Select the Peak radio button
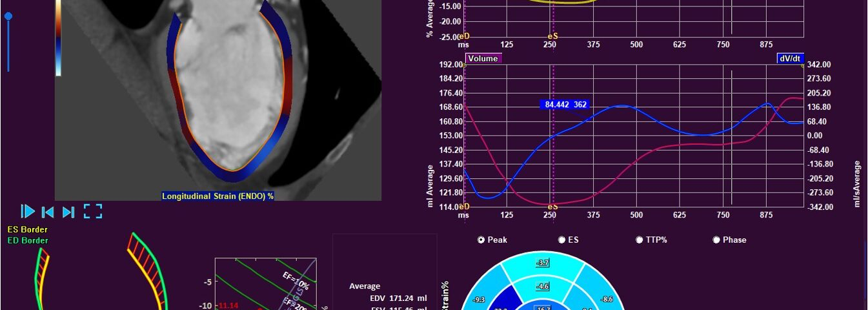 (x=481, y=240)
